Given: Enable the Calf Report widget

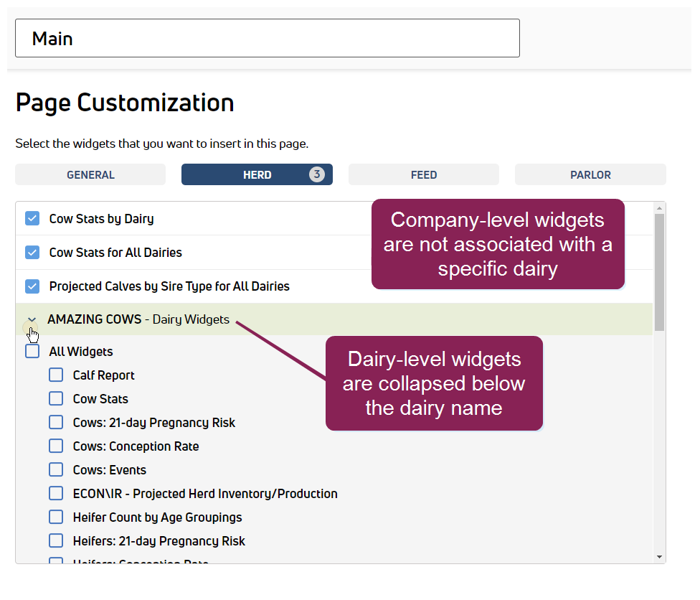Looking at the screenshot, I should (56, 375).
